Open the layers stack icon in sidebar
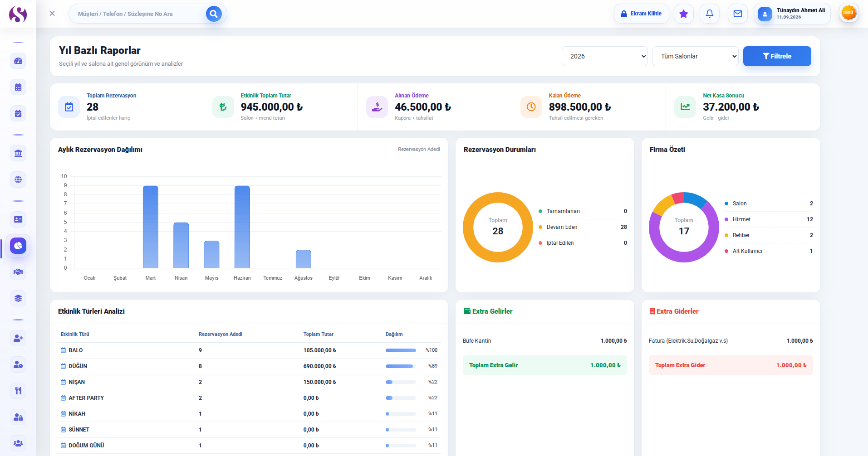The height and width of the screenshot is (456, 868). point(18,298)
